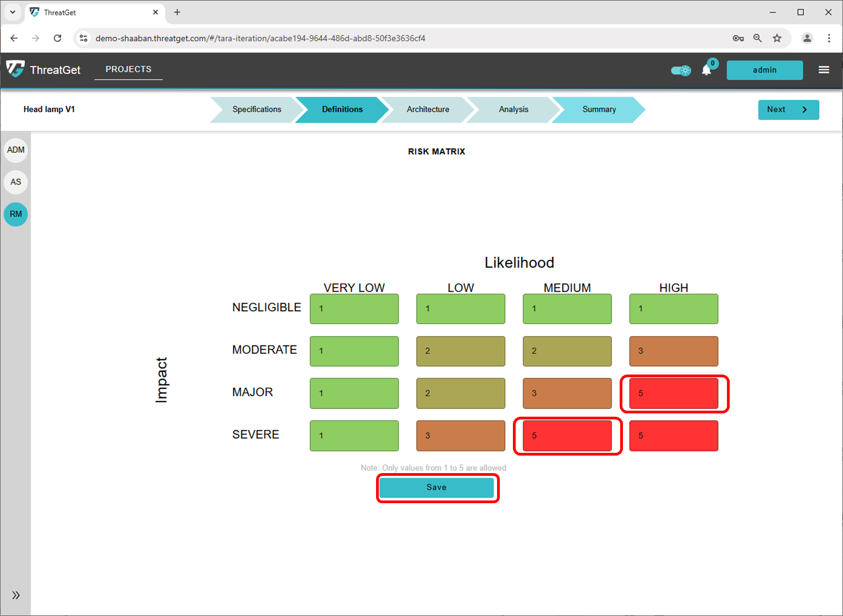This screenshot has height=616, width=843.
Task: Click the ThreatGet shield logo
Action: pos(14,70)
